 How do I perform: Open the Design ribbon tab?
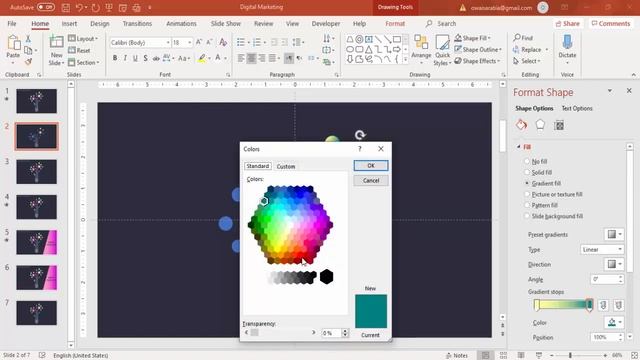tap(100, 24)
